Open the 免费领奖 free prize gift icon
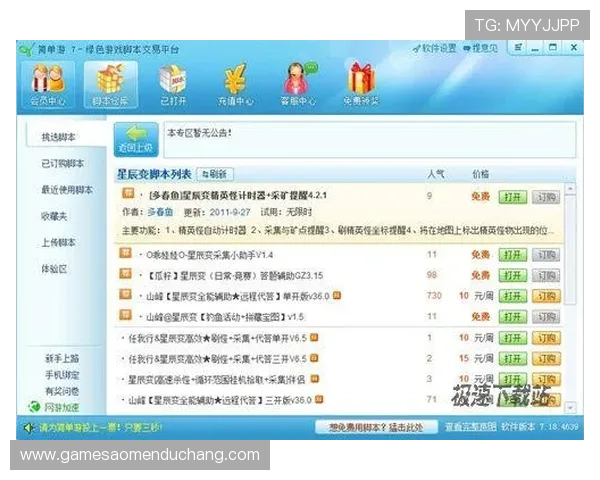 click(361, 85)
